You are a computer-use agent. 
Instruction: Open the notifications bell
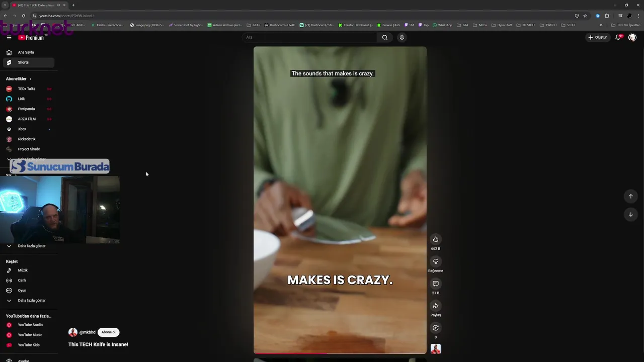[x=618, y=37]
